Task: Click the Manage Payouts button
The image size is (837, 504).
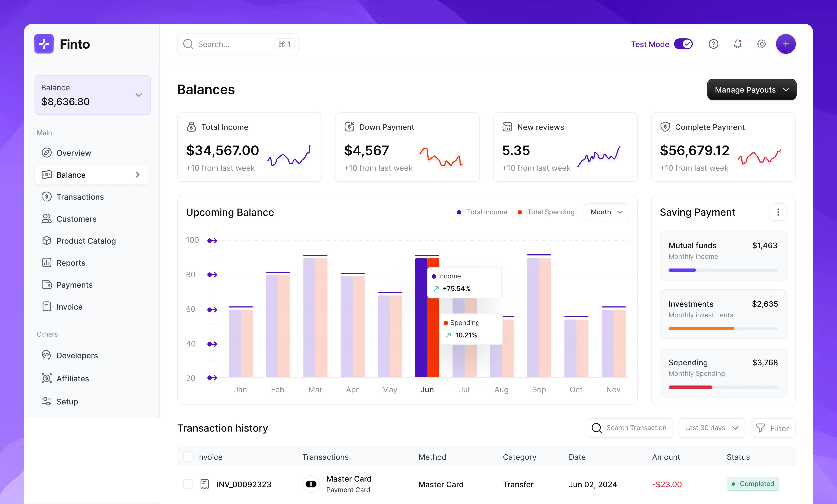Action: (x=751, y=90)
